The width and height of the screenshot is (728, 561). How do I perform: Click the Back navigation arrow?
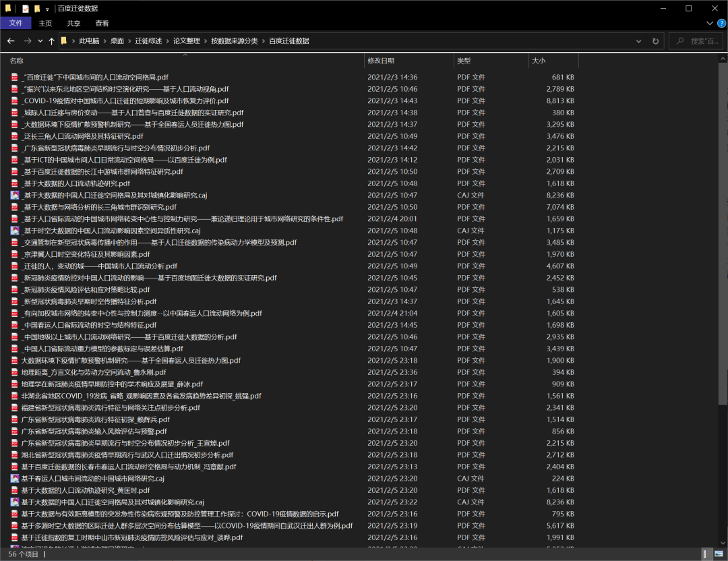coord(11,41)
